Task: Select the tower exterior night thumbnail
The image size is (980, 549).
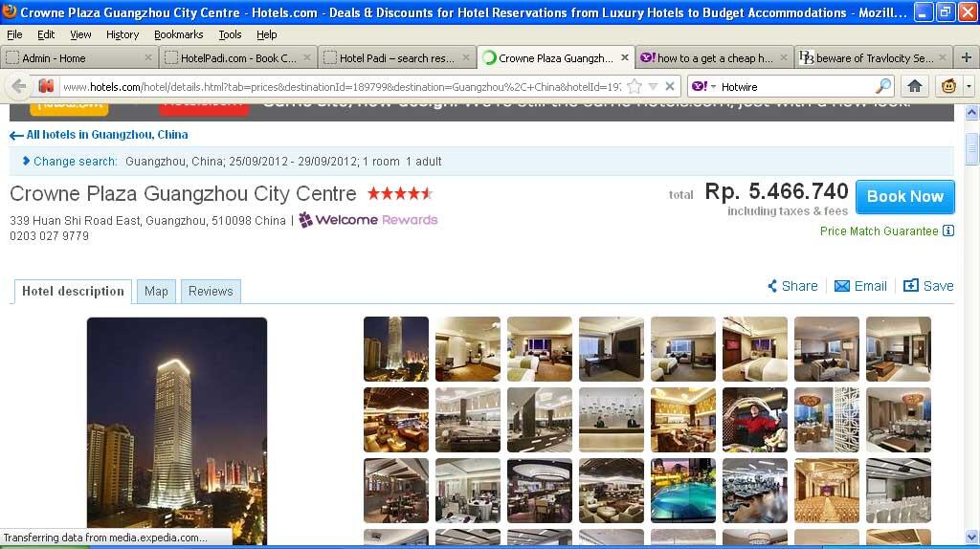Action: (396, 348)
